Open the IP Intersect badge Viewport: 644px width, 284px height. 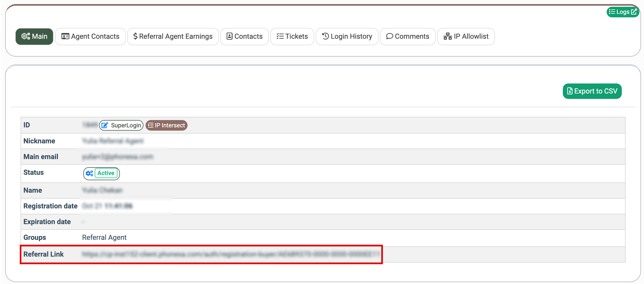pos(166,125)
